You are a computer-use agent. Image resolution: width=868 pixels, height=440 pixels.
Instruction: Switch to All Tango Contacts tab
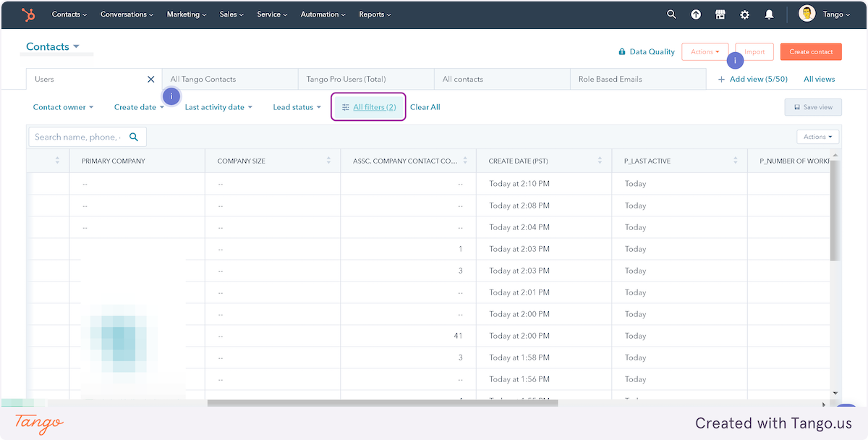coord(230,79)
